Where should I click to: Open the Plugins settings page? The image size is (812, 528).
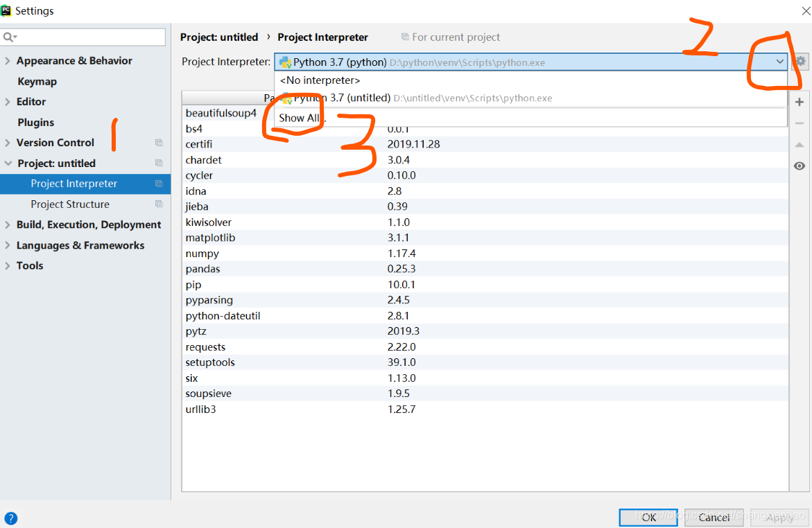click(36, 122)
